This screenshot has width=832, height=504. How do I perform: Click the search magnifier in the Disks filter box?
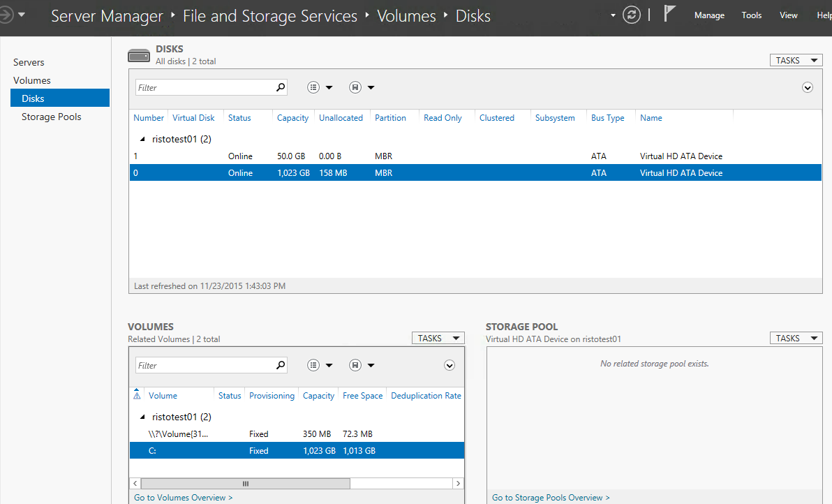click(x=280, y=87)
